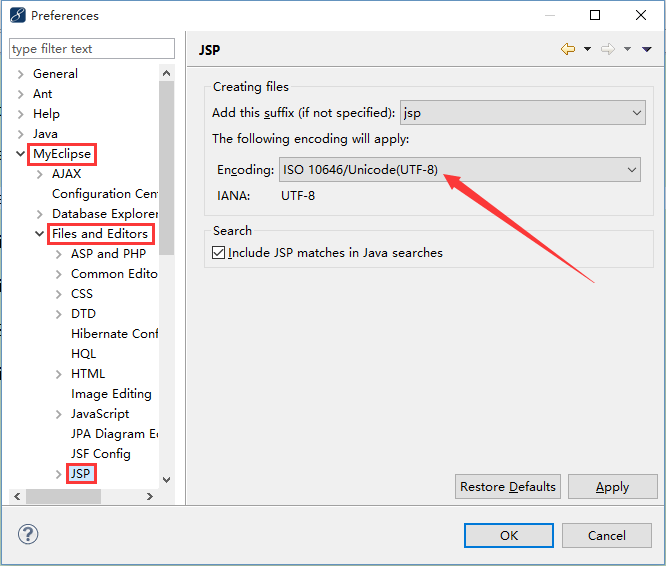Toggle Include JSP matches in Java searches
The width and height of the screenshot is (666, 566).
point(218,253)
